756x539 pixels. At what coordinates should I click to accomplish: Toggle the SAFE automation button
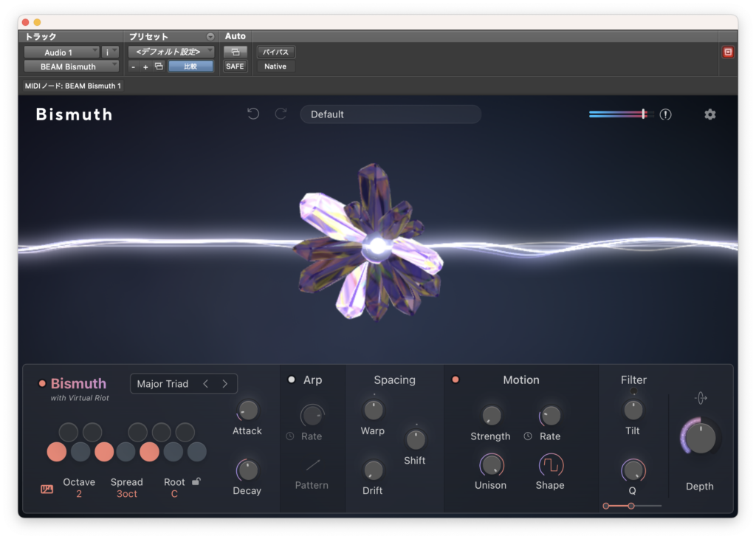pyautogui.click(x=235, y=66)
